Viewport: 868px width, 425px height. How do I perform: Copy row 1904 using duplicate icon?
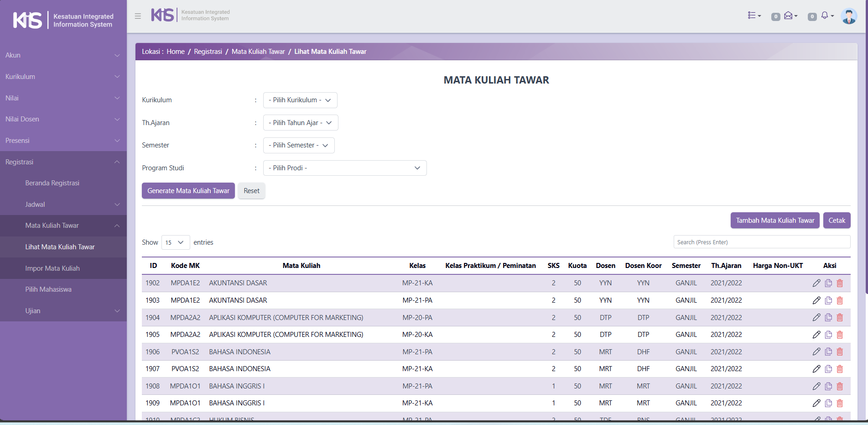pyautogui.click(x=828, y=318)
